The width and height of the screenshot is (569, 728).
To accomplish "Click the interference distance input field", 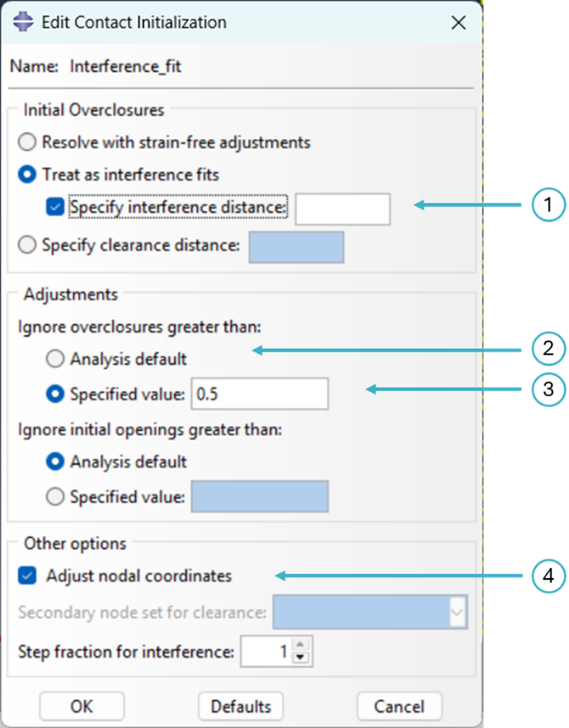I will point(342,208).
